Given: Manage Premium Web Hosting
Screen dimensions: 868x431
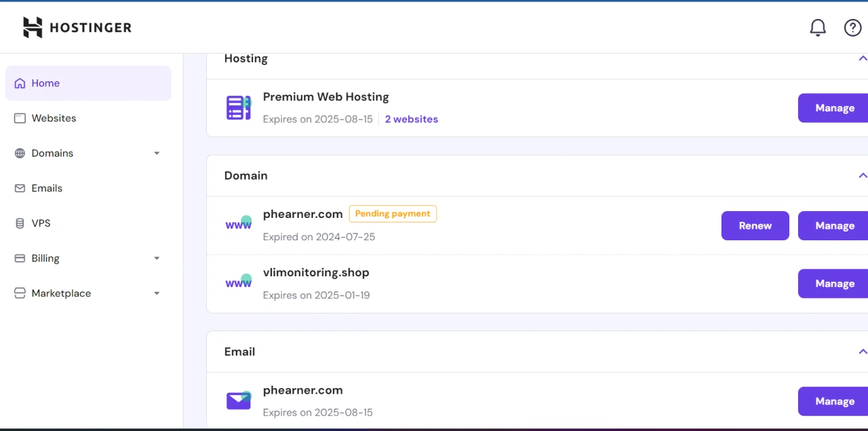Looking at the screenshot, I should [x=834, y=108].
